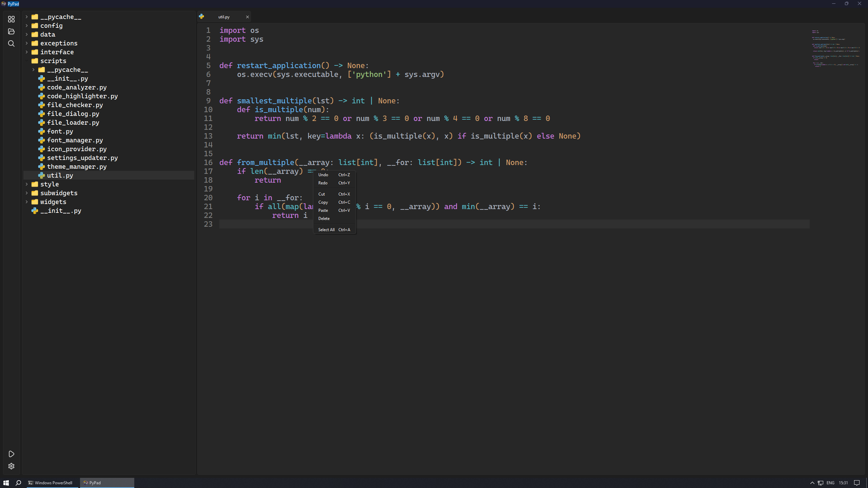Choose Select All in context menu
868x488 pixels.
[x=326, y=230]
